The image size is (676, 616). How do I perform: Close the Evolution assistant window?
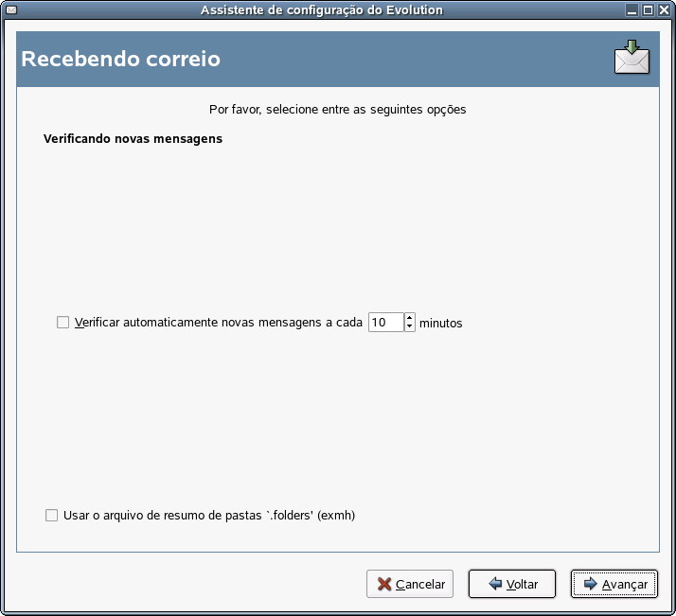click(664, 9)
